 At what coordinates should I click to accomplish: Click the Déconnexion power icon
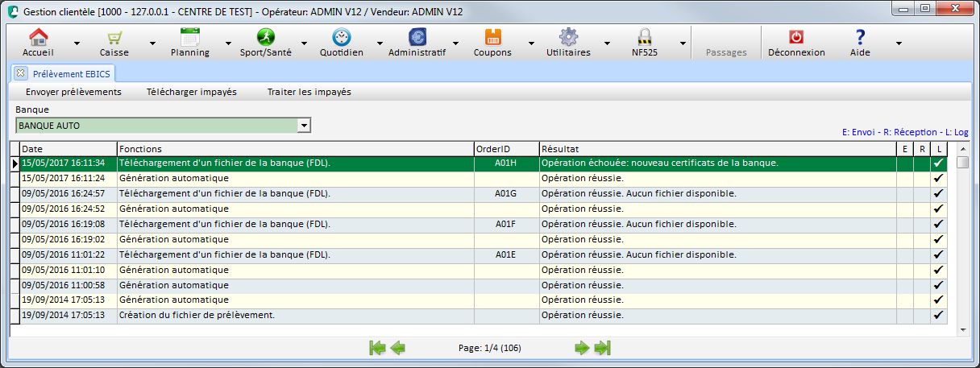click(x=796, y=37)
